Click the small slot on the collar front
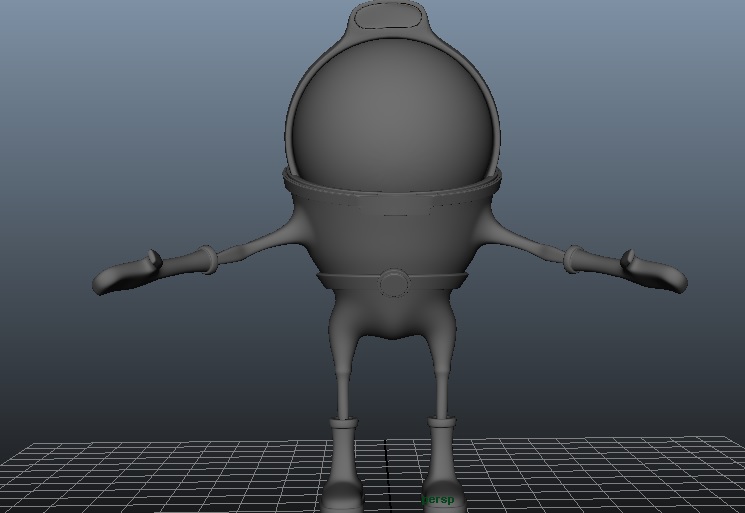Screen dimensions: 745x513 click(394, 213)
